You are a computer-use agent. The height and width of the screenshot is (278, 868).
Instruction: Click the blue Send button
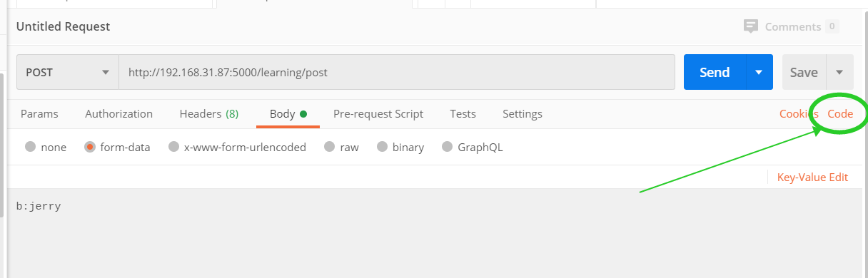tap(715, 72)
